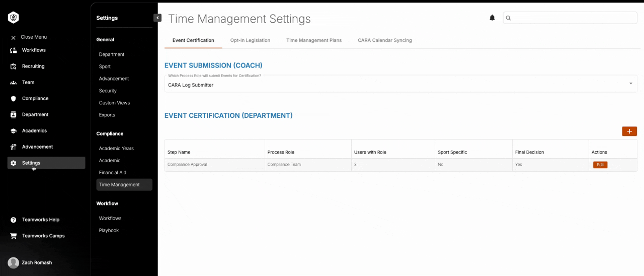Click the Zach Romash user name
The height and width of the screenshot is (276, 644).
(37, 263)
